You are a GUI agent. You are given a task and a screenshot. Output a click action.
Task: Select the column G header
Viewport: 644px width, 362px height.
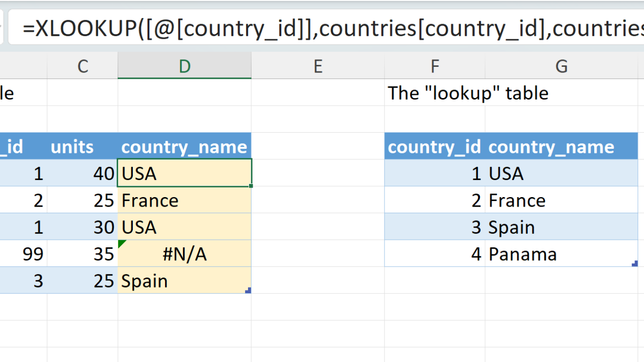click(561, 66)
